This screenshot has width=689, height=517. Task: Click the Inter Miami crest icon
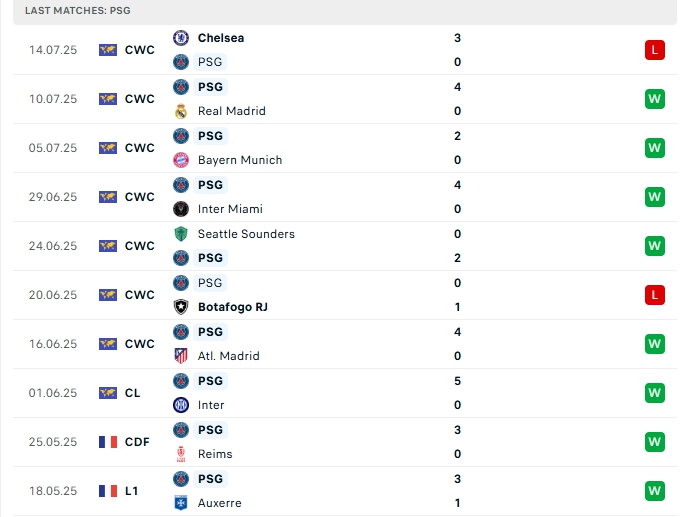(181, 209)
